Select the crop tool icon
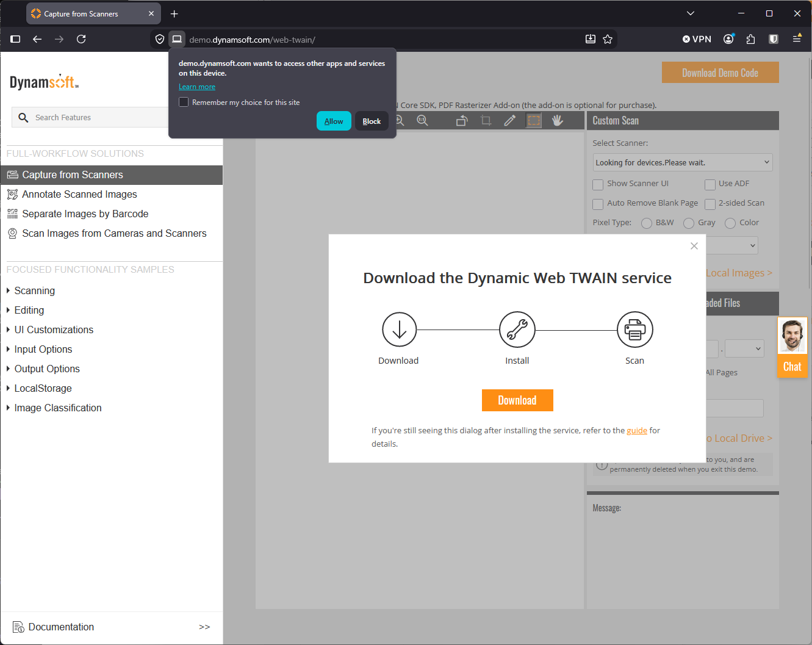The width and height of the screenshot is (812, 645). click(x=486, y=121)
